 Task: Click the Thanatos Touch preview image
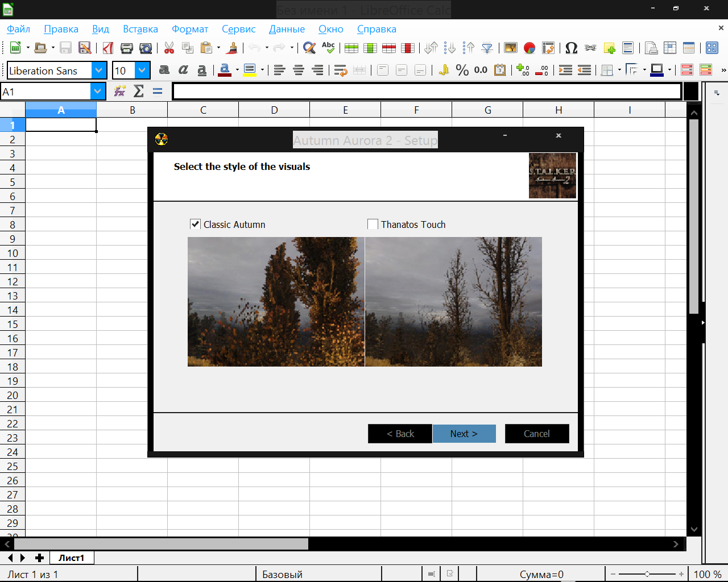(x=454, y=302)
